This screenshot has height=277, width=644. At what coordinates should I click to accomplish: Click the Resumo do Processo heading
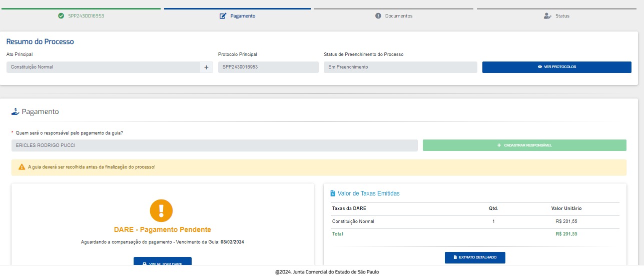click(40, 41)
